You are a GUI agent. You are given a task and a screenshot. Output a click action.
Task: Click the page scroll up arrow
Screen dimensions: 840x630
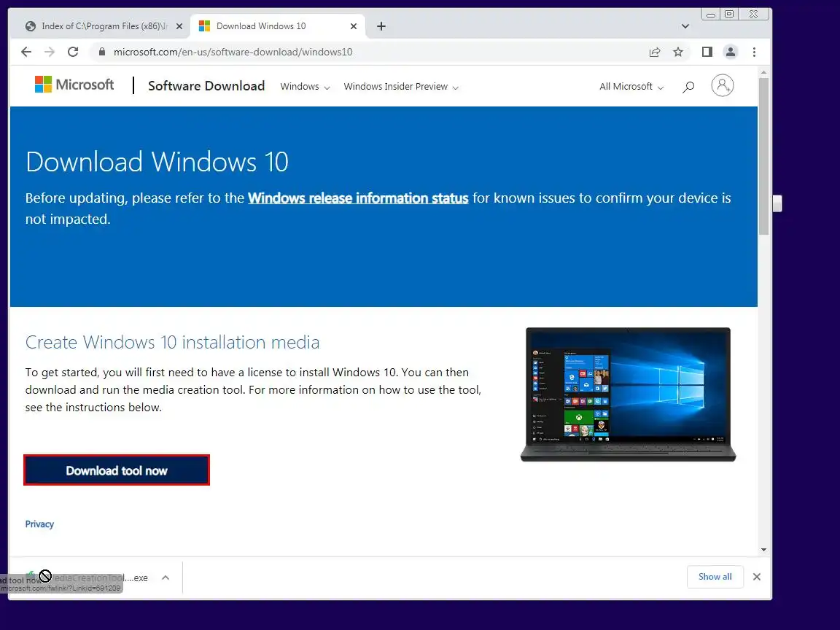(763, 71)
